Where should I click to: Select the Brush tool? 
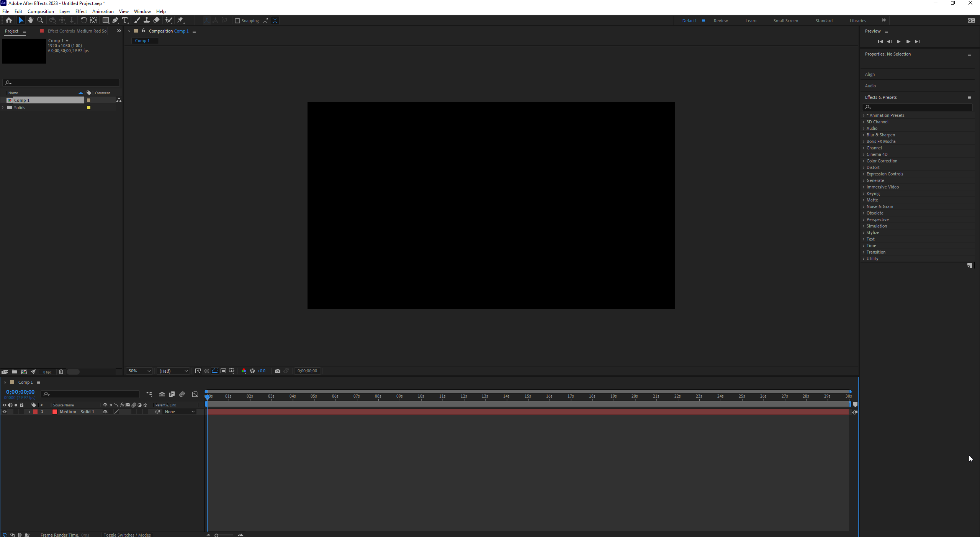click(137, 20)
